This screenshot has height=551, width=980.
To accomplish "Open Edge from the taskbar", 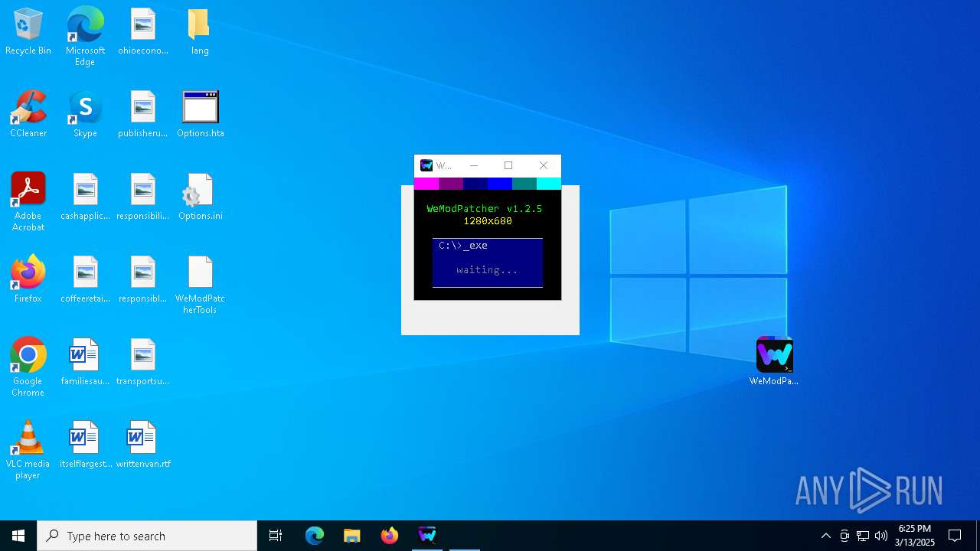I will pos(315,536).
